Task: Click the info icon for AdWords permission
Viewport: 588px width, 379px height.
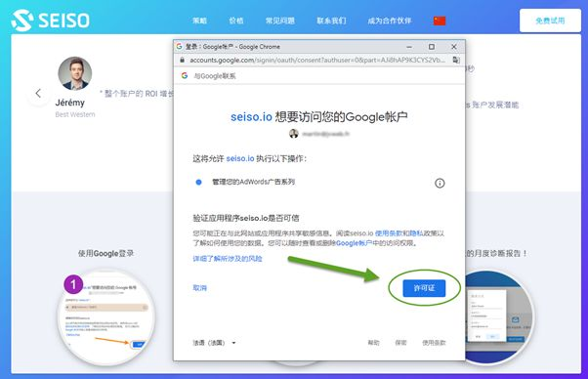Action: click(440, 183)
